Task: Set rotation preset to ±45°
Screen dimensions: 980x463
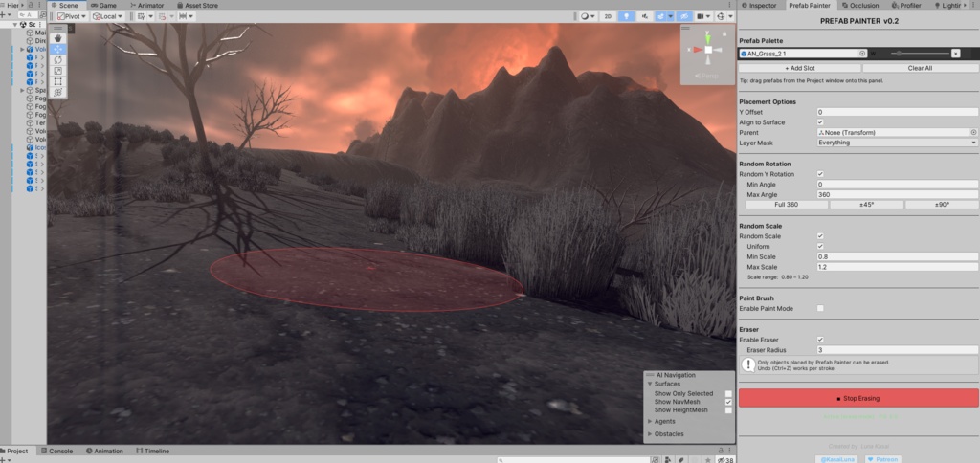Action: 866,205
